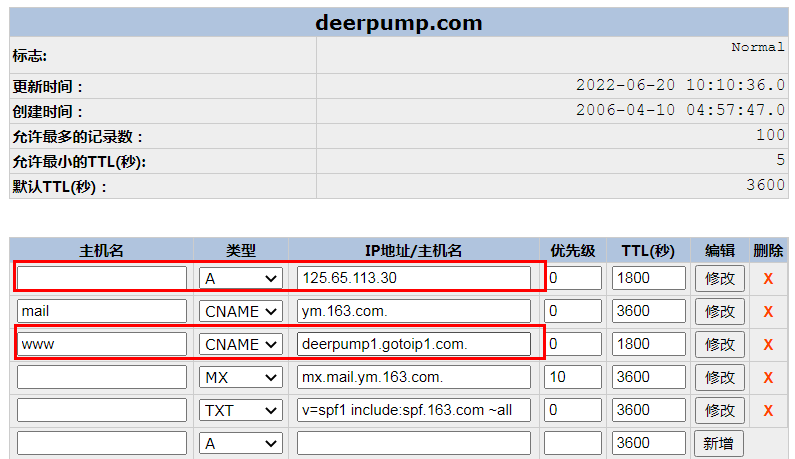Save www record with 修改 button

(719, 345)
